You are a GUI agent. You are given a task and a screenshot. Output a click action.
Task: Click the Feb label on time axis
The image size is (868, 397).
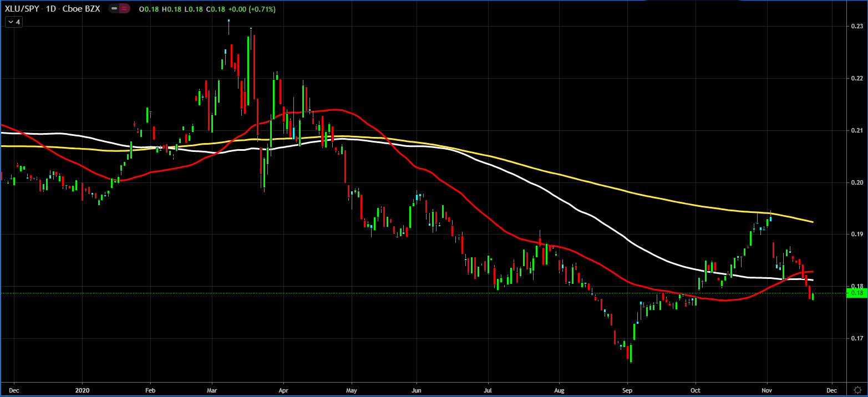150,390
